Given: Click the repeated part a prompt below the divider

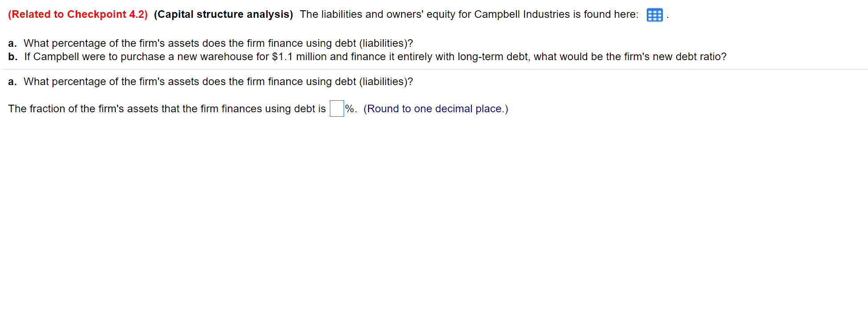Looking at the screenshot, I should pos(218,82).
